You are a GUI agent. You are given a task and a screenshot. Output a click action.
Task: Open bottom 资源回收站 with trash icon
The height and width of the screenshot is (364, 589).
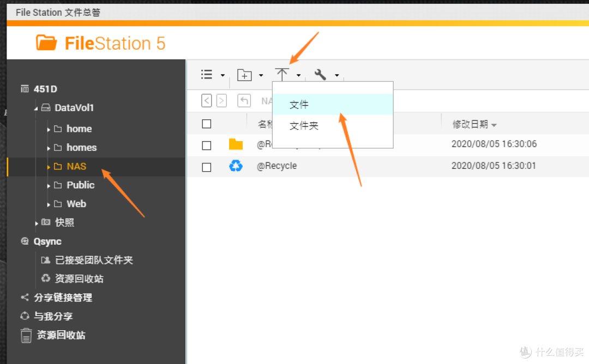click(61, 335)
